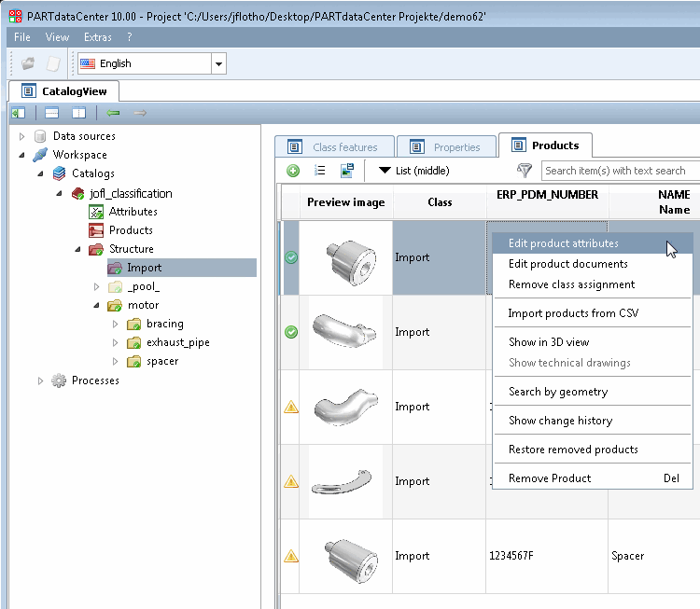This screenshot has width=700, height=609.
Task: Click the filter funnel icon
Action: point(525,171)
